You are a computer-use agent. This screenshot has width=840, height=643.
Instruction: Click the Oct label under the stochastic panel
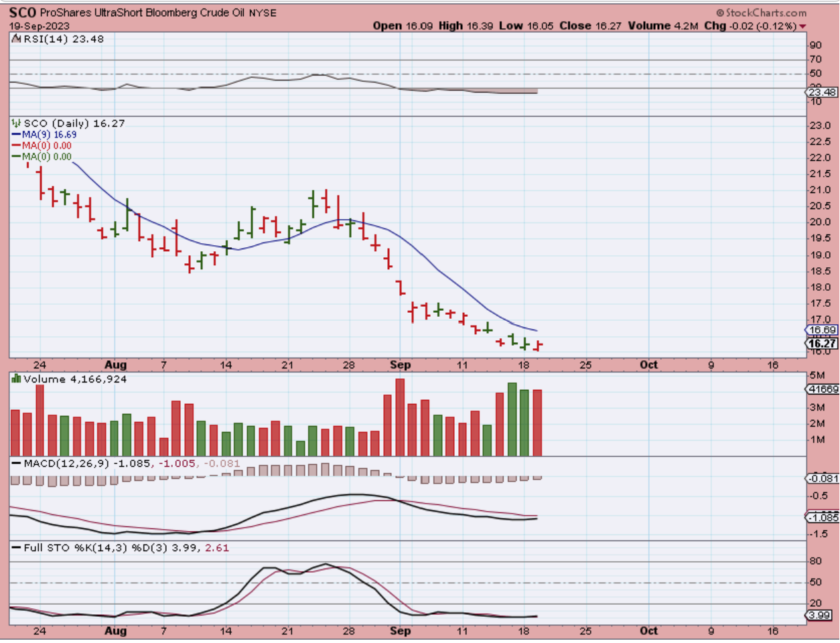pyautogui.click(x=648, y=631)
